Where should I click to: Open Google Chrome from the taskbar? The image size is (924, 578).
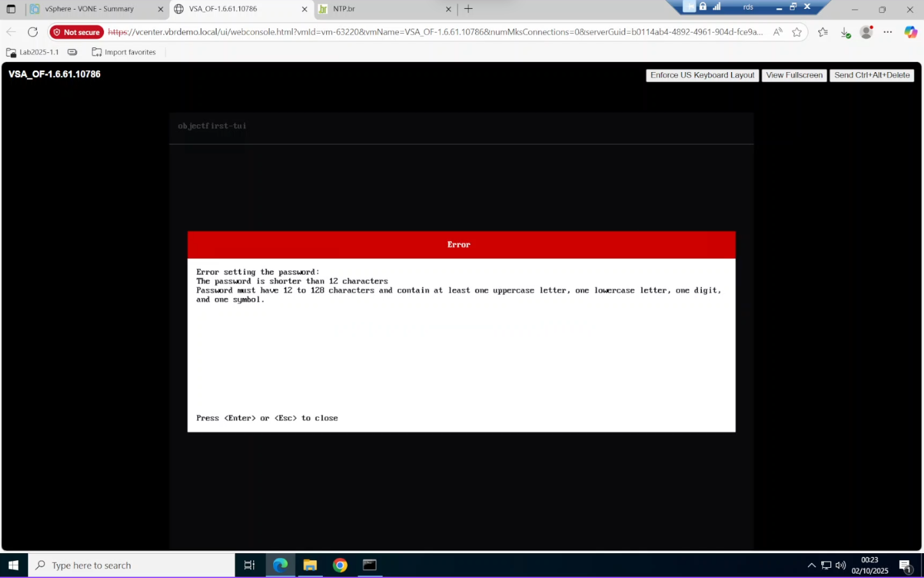340,565
